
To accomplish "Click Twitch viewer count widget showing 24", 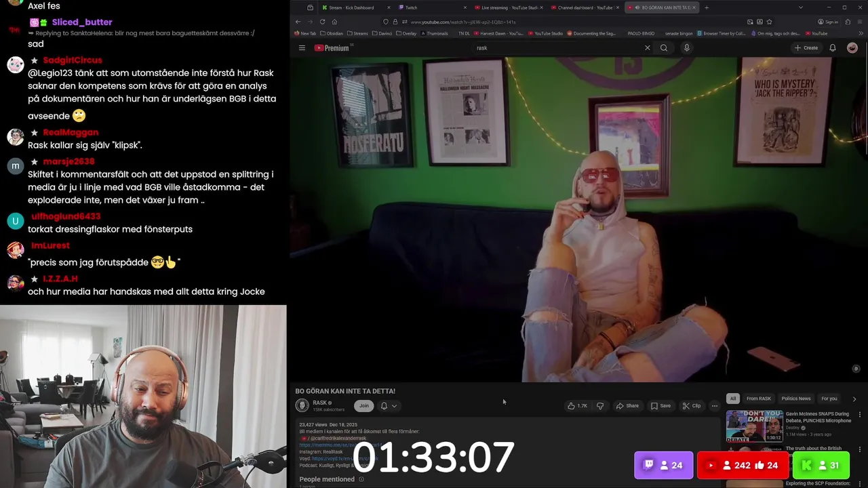I will click(x=663, y=465).
